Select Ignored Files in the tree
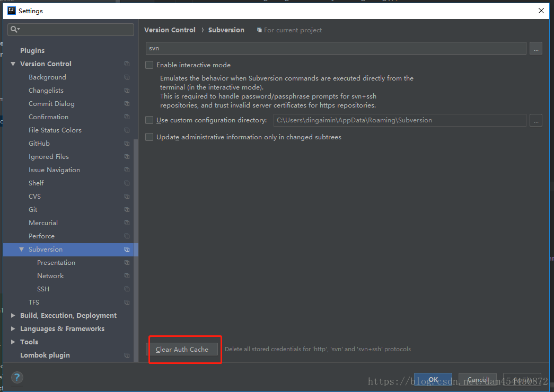554x392 pixels. click(49, 156)
